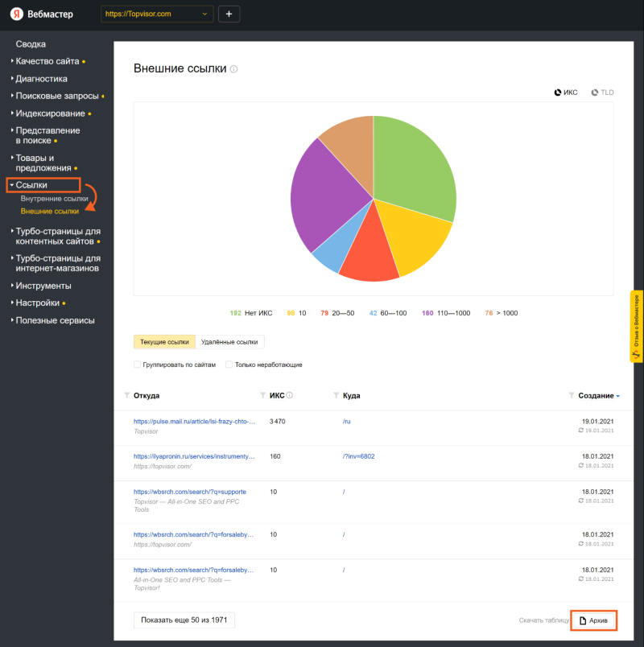Download the table as Архив
Image resolution: width=644 pixels, height=647 pixels.
[594, 620]
